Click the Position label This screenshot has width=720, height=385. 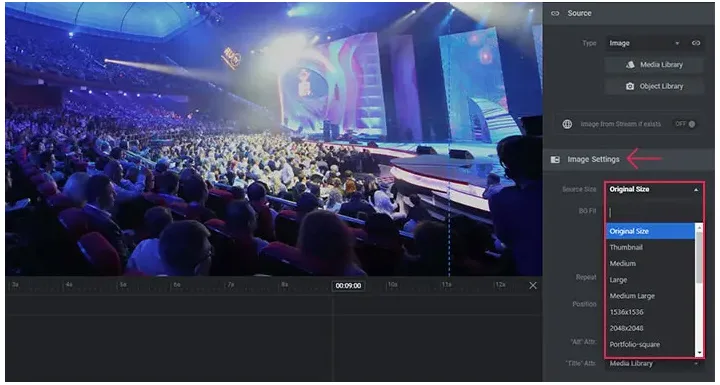[584, 304]
